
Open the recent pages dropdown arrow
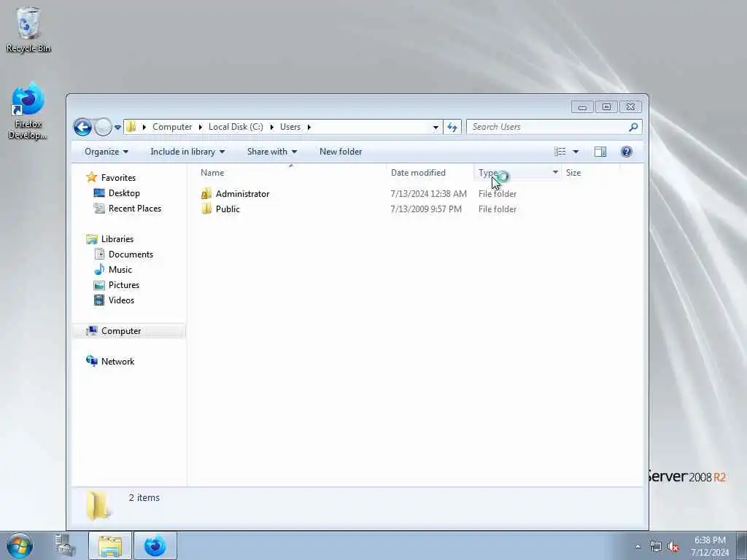(x=117, y=127)
